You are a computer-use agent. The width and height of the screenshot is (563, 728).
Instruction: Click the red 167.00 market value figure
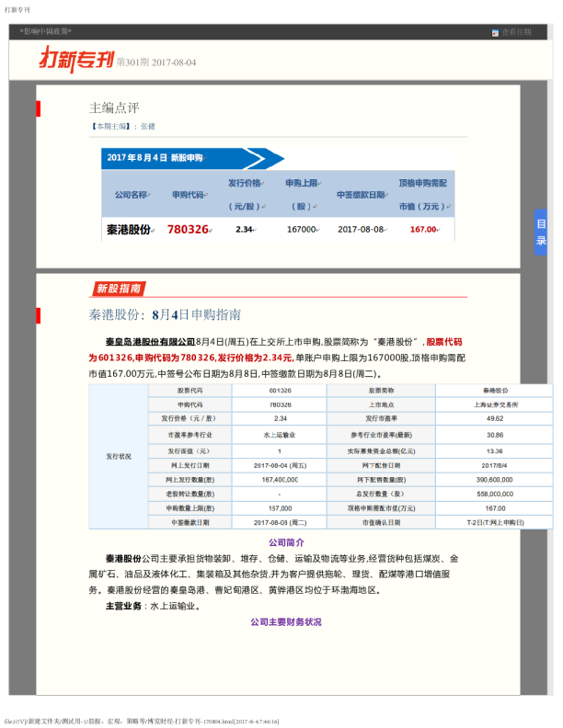click(422, 229)
